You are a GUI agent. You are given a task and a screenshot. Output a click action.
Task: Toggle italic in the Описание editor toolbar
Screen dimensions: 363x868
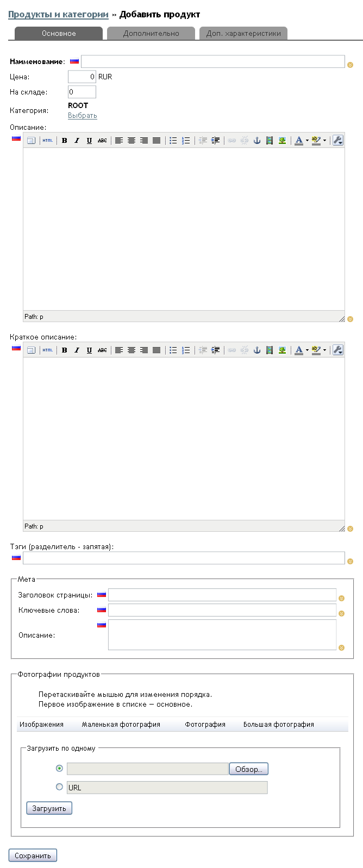pyautogui.click(x=77, y=141)
